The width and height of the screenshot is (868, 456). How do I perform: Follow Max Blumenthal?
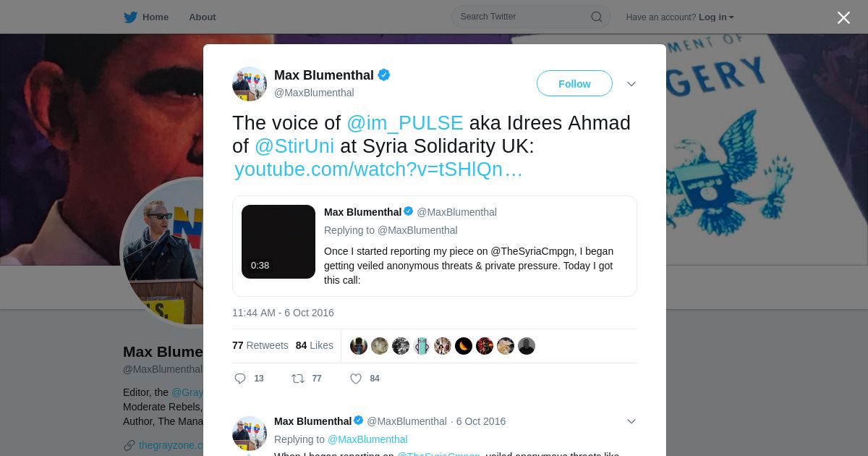click(574, 84)
